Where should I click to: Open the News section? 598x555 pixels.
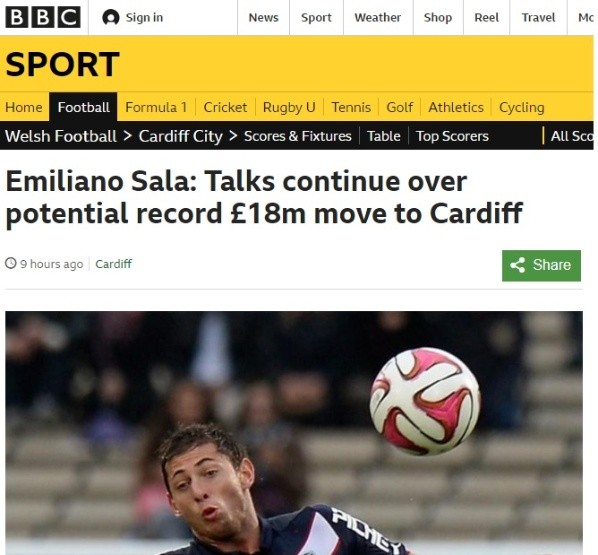point(264,18)
